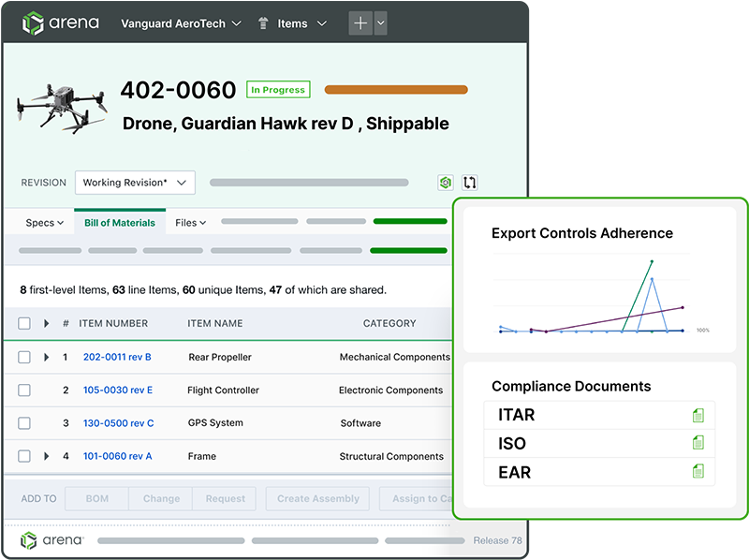749x560 pixels.
Task: Click the Add to Change button
Action: click(x=161, y=498)
